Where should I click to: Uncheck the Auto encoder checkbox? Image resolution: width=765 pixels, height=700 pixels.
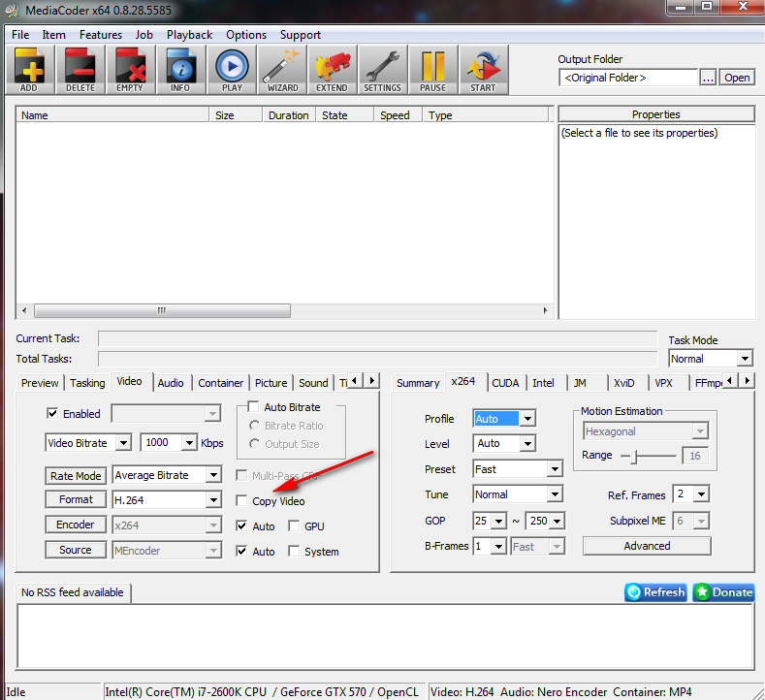coord(241,525)
